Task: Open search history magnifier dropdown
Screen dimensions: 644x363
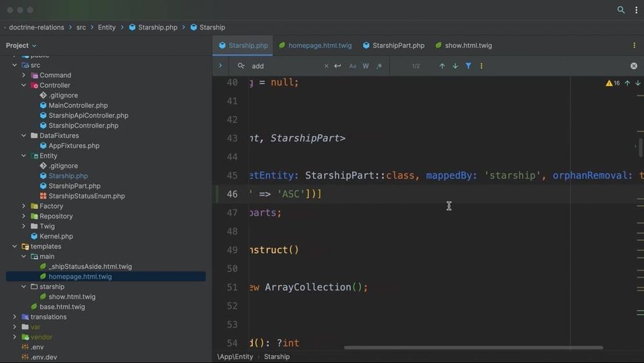Action: tap(241, 66)
